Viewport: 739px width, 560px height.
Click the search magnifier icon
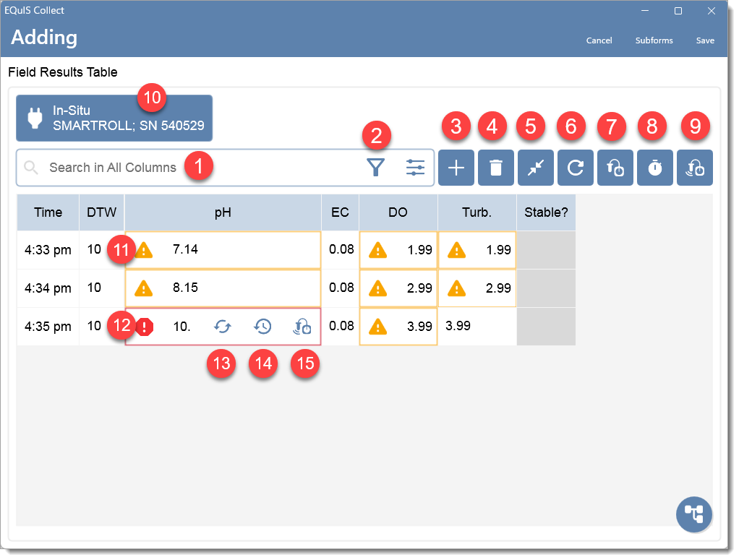tap(31, 168)
